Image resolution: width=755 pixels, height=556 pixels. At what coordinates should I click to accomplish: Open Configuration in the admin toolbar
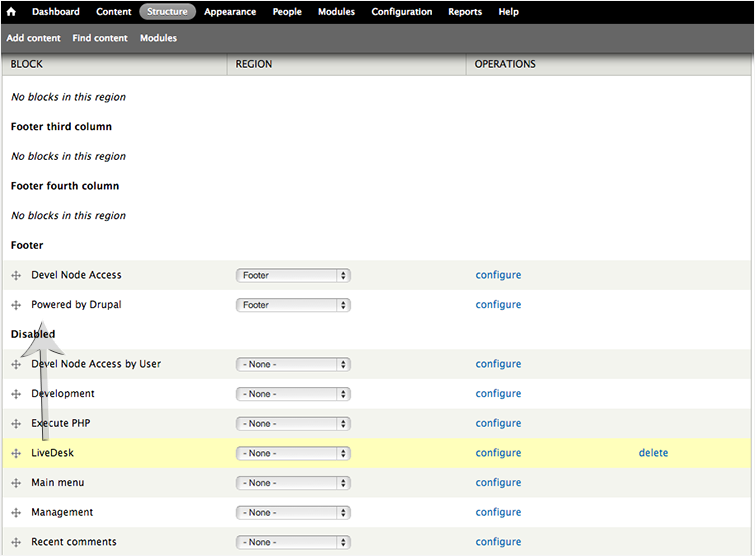(x=401, y=12)
